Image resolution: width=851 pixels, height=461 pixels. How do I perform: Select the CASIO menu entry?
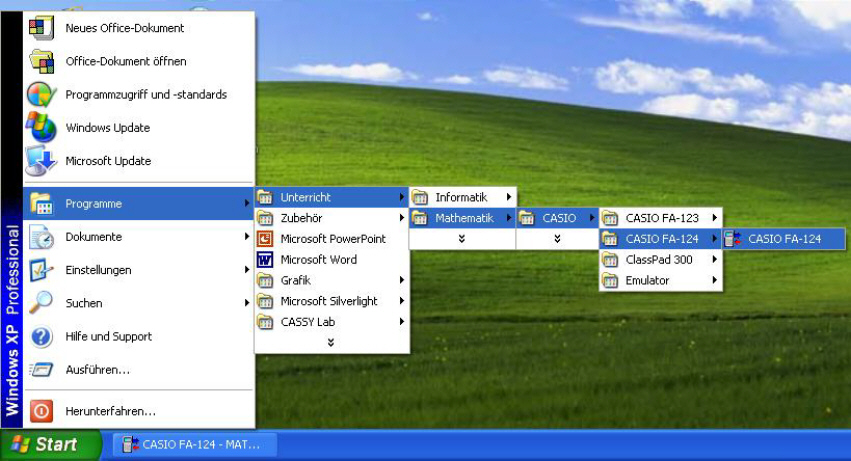(x=557, y=218)
